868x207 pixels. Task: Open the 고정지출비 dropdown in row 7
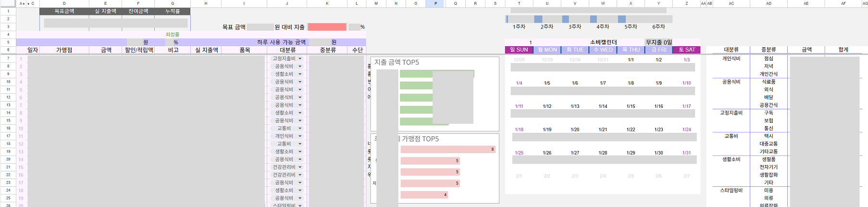tap(300, 59)
